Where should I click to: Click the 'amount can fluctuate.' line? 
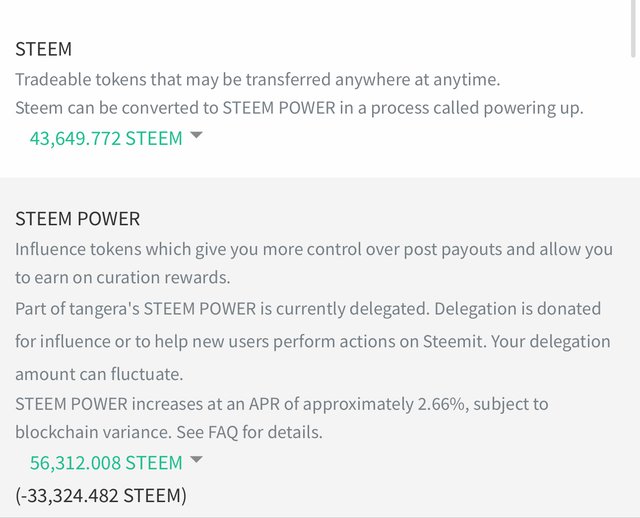click(x=99, y=374)
